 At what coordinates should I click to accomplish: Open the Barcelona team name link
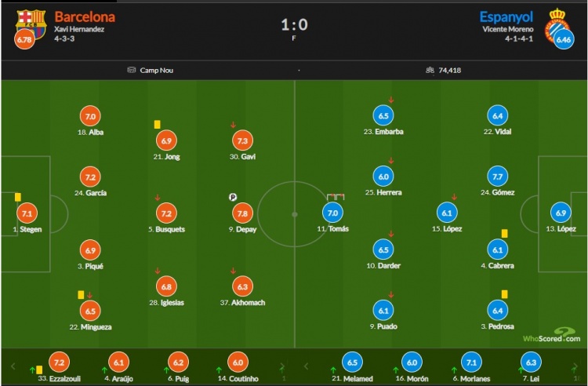pyautogui.click(x=85, y=17)
